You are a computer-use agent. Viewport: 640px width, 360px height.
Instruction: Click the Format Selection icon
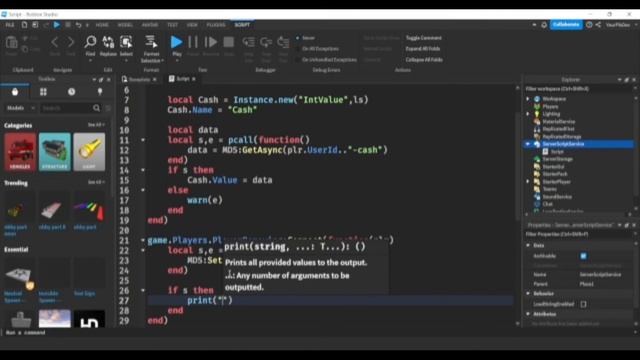click(x=151, y=42)
